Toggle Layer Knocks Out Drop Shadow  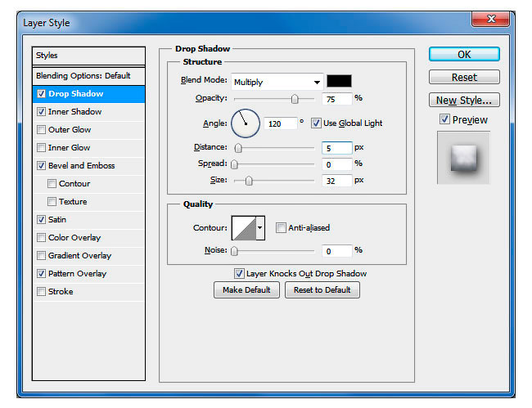coord(239,273)
